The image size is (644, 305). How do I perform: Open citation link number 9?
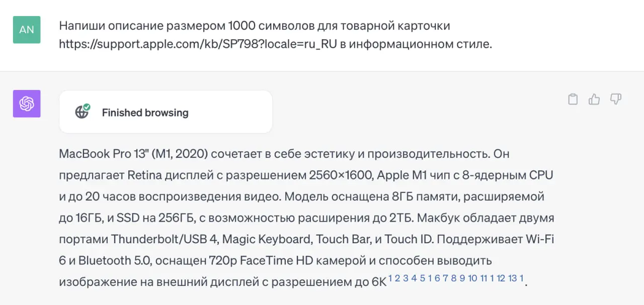point(462,278)
